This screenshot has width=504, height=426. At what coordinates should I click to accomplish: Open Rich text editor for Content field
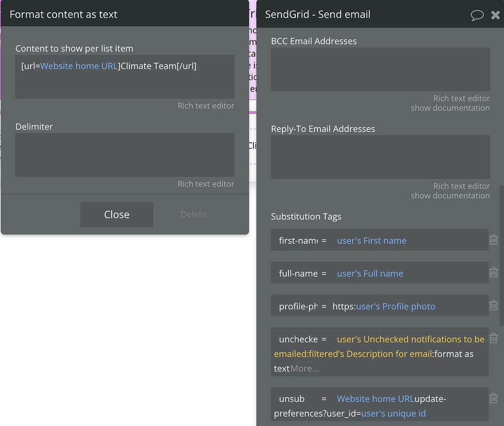(206, 105)
